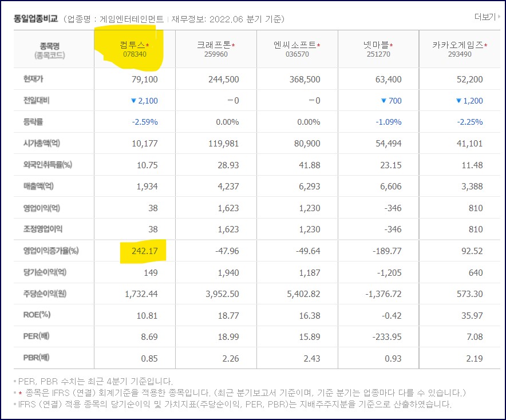Select the -2.25% fluctuation value
The width and height of the screenshot is (506, 420).
[x=470, y=122]
